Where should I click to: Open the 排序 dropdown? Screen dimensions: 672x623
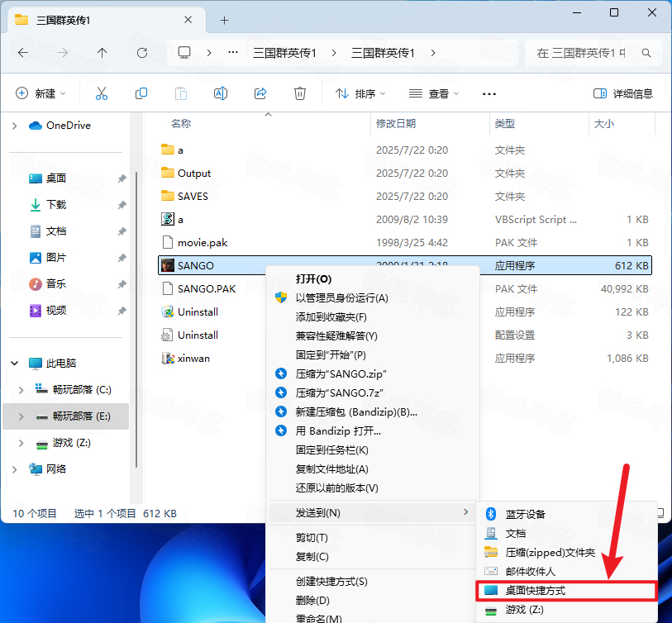tap(360, 93)
